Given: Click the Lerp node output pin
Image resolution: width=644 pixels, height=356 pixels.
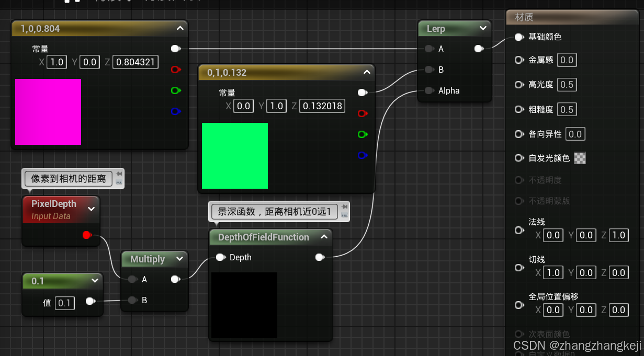Looking at the screenshot, I should [479, 49].
